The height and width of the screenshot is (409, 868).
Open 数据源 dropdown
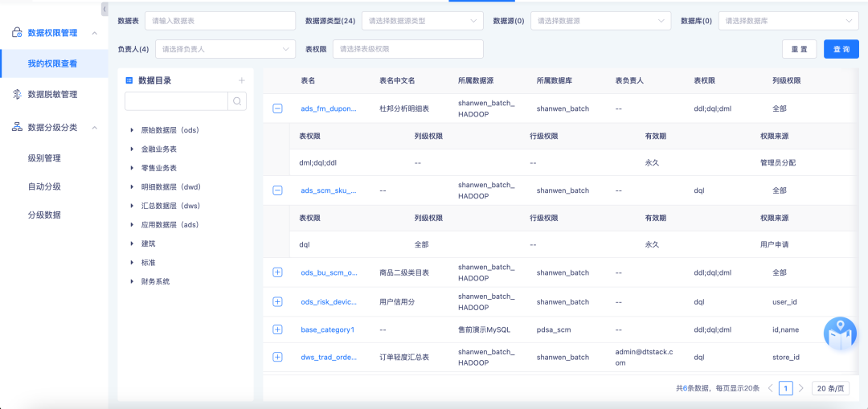coord(600,21)
